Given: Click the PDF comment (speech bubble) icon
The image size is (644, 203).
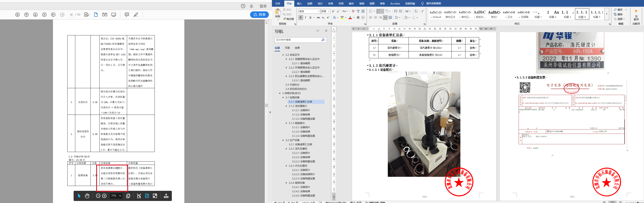Looking at the screenshot, I should coord(127,15).
